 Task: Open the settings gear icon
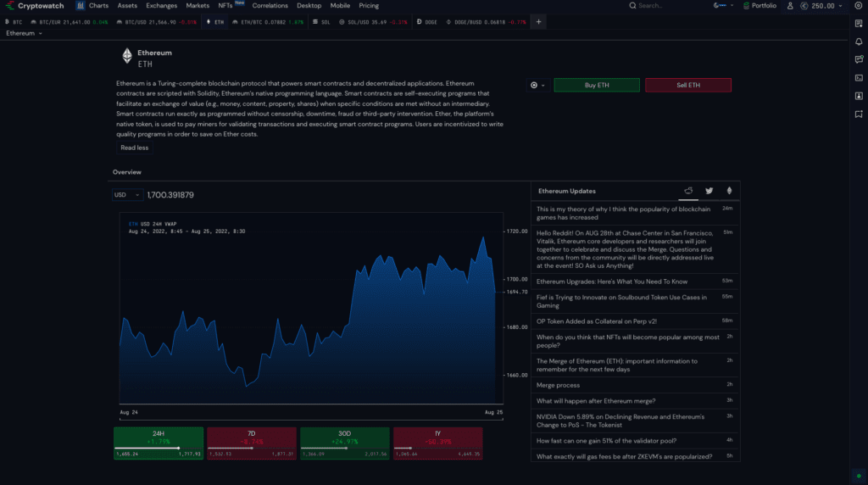(859, 6)
